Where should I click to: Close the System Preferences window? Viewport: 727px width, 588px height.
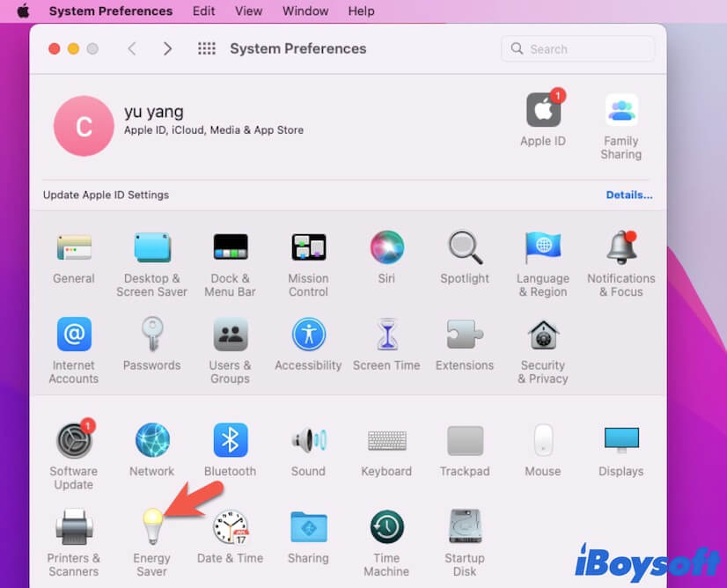coord(55,48)
